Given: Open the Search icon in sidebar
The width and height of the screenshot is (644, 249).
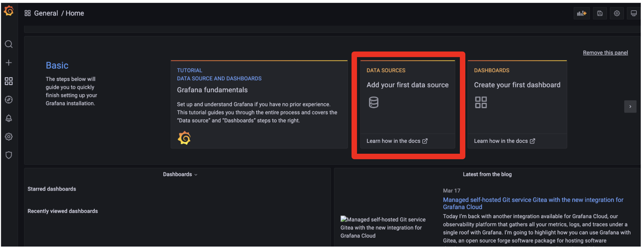Looking at the screenshot, I should 9,44.
